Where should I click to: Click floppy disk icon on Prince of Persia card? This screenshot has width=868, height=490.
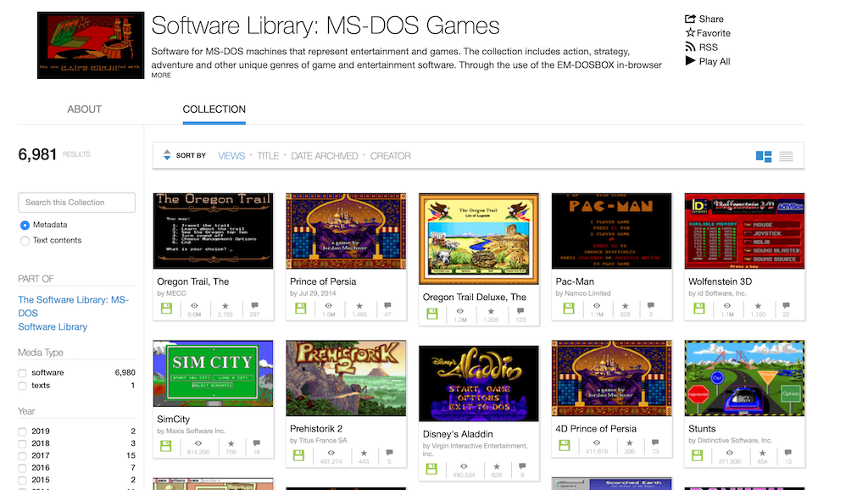301,309
